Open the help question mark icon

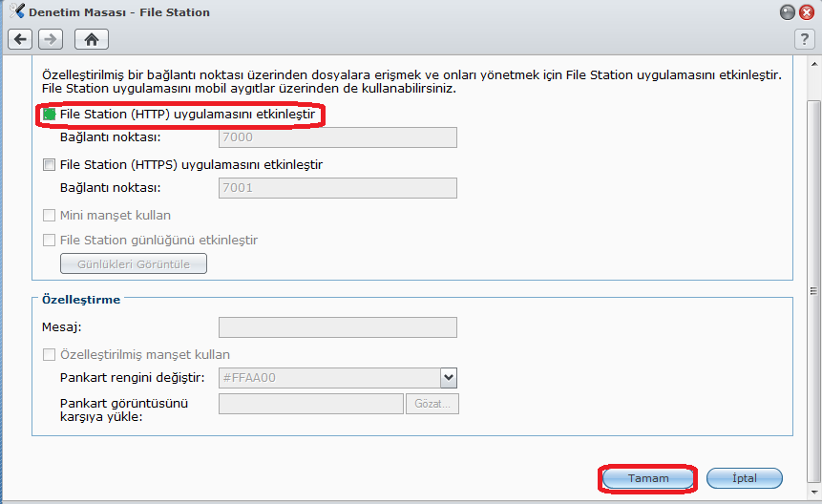[804, 39]
